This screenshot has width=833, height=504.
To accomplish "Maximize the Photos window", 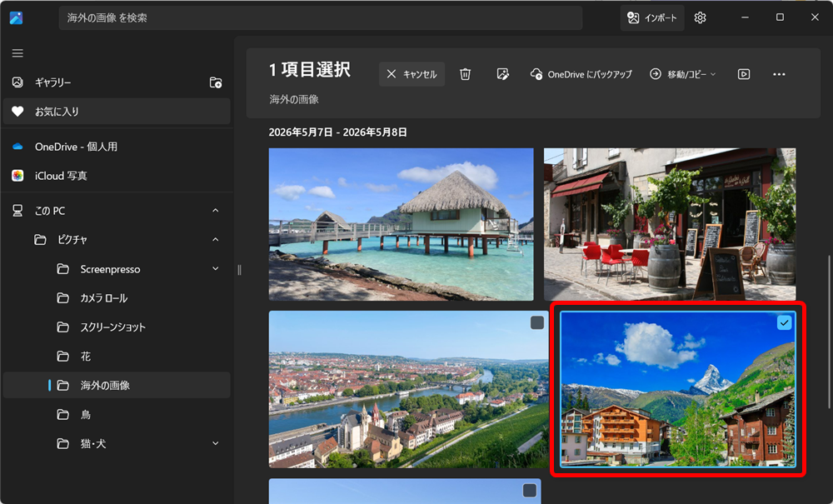I will point(780,17).
